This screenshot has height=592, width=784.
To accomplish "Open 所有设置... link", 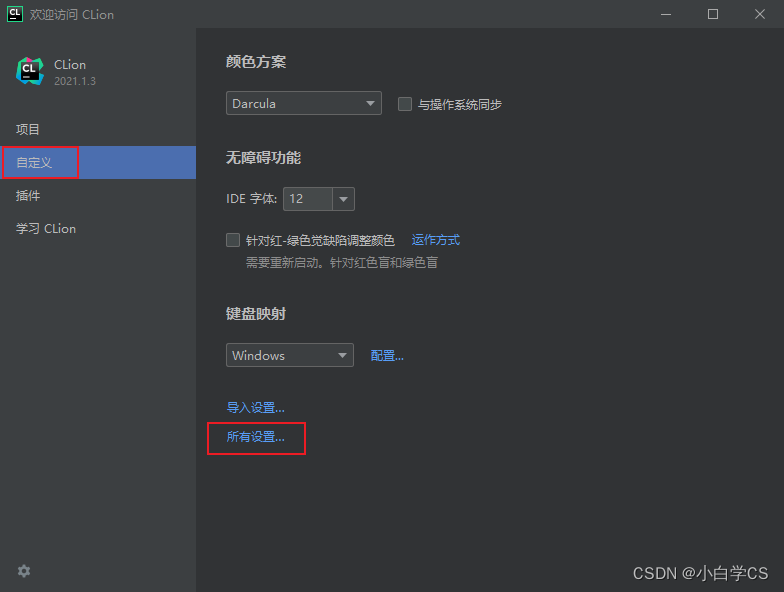I will click(x=256, y=437).
